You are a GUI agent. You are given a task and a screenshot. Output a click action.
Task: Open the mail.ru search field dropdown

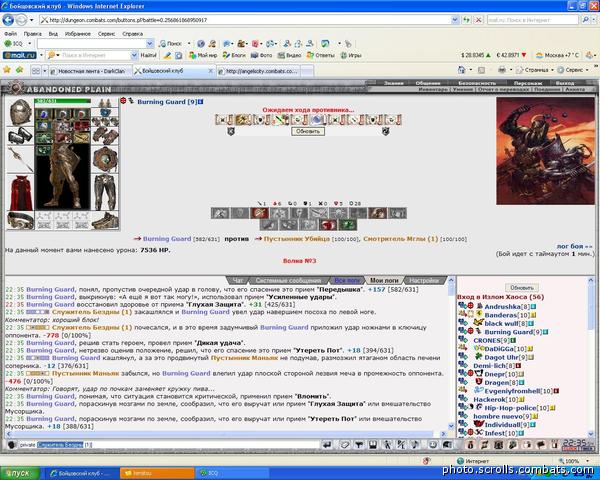pos(134,56)
